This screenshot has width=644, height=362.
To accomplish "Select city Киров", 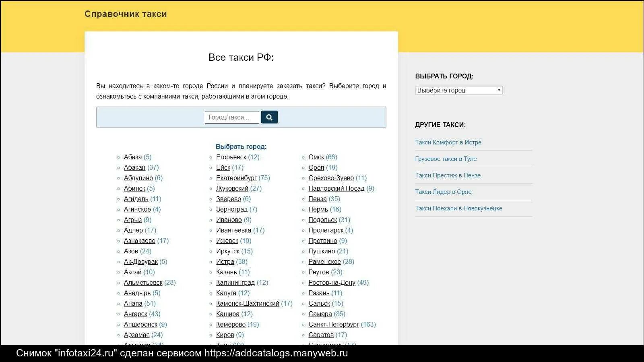I will (x=225, y=335).
